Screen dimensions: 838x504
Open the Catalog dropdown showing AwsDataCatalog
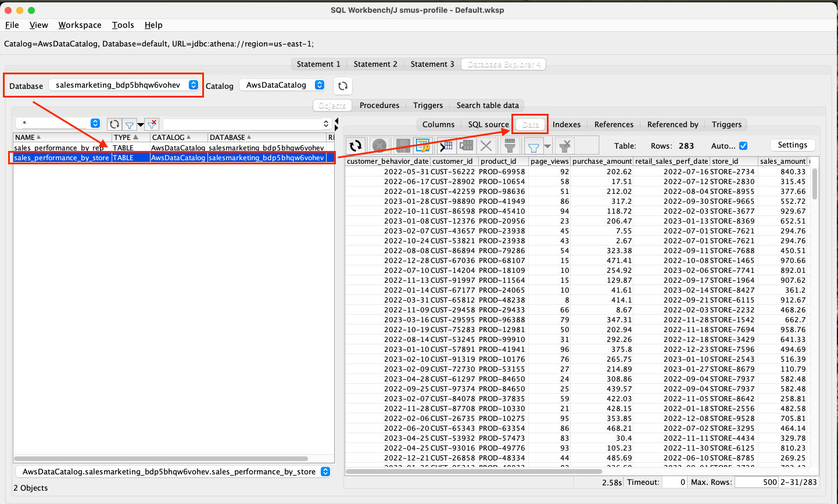282,84
